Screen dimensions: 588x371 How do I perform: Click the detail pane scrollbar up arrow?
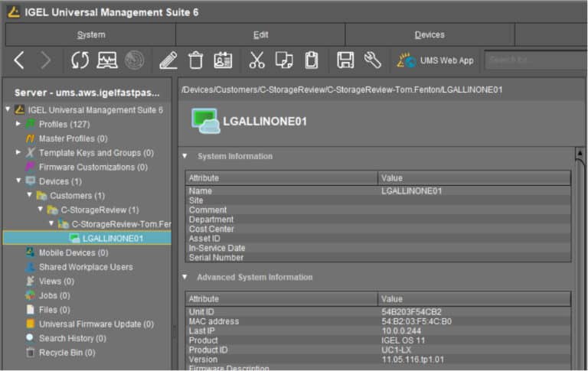(580, 153)
